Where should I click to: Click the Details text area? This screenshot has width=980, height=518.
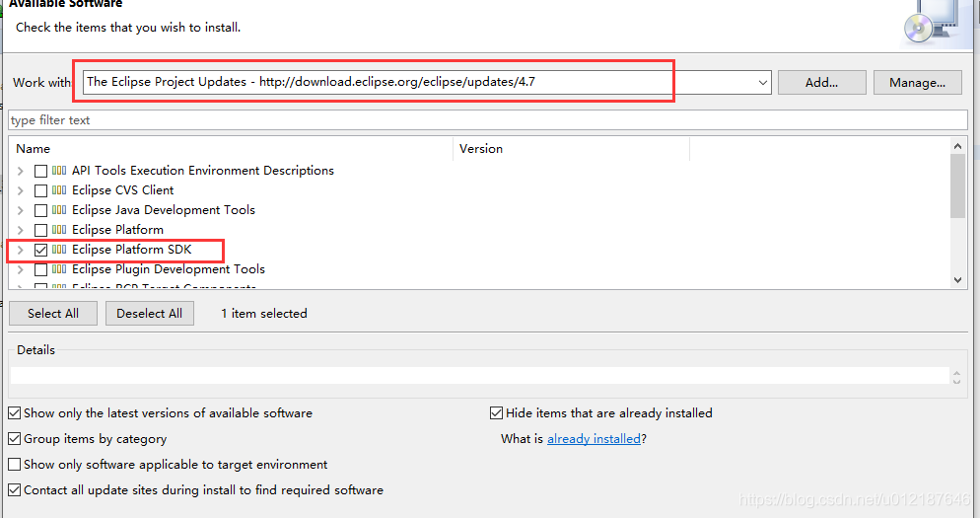click(480, 375)
